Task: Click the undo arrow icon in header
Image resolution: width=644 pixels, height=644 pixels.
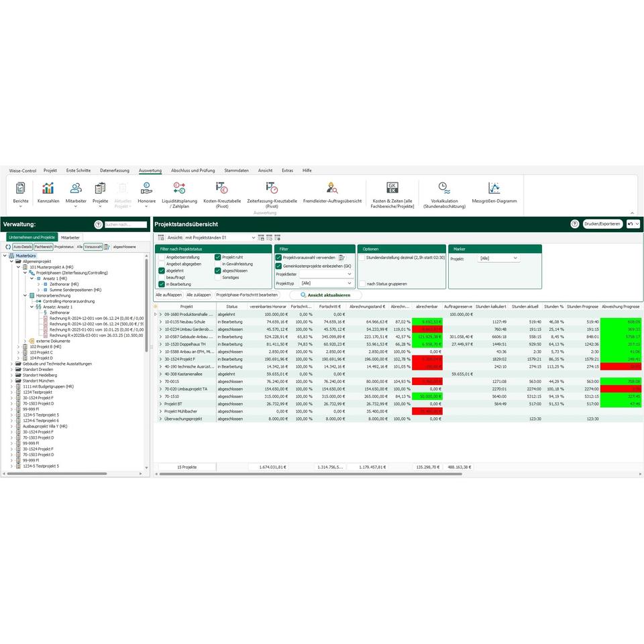Action: (x=631, y=224)
